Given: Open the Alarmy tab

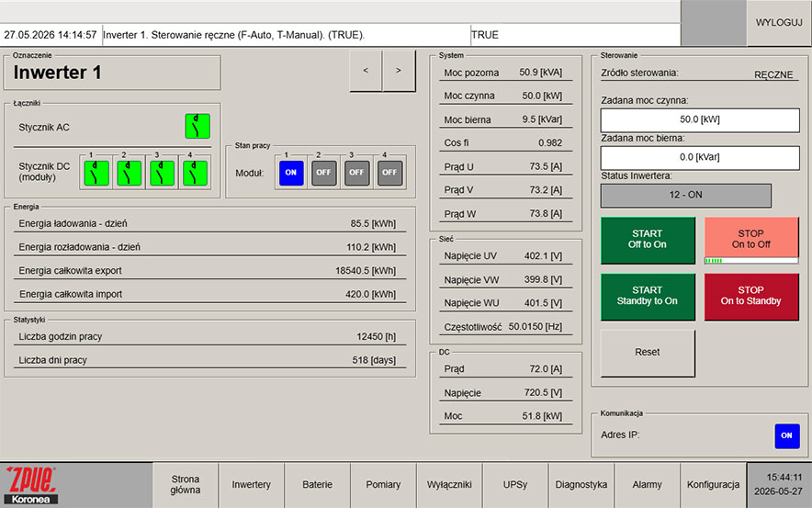Looking at the screenshot, I should [647, 485].
